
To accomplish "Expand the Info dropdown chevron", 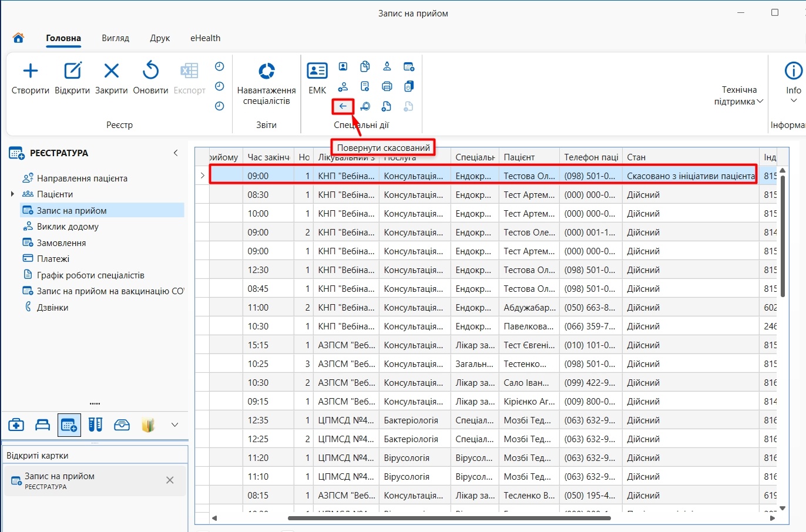I will tap(794, 101).
